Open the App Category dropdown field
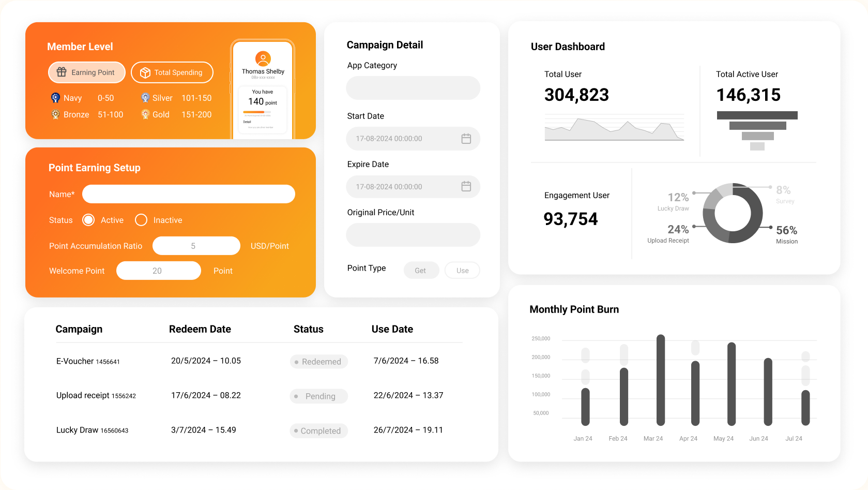This screenshot has width=868, height=490. click(413, 88)
